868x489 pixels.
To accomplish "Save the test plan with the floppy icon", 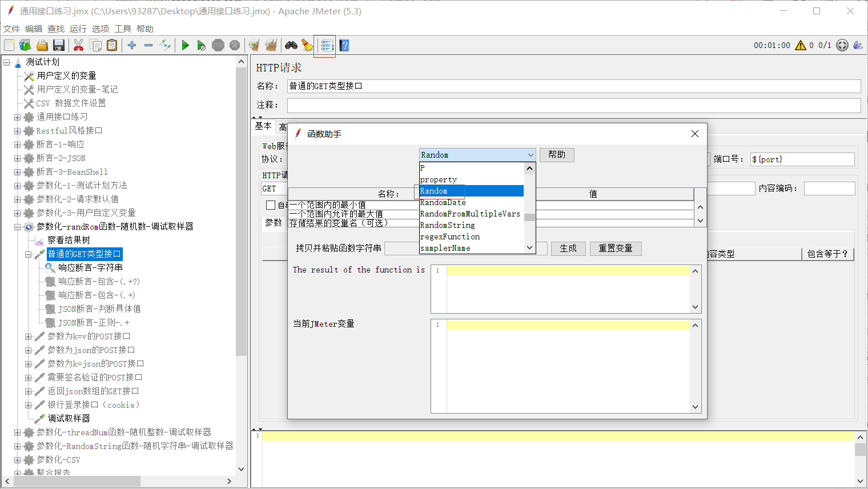I will coord(58,45).
